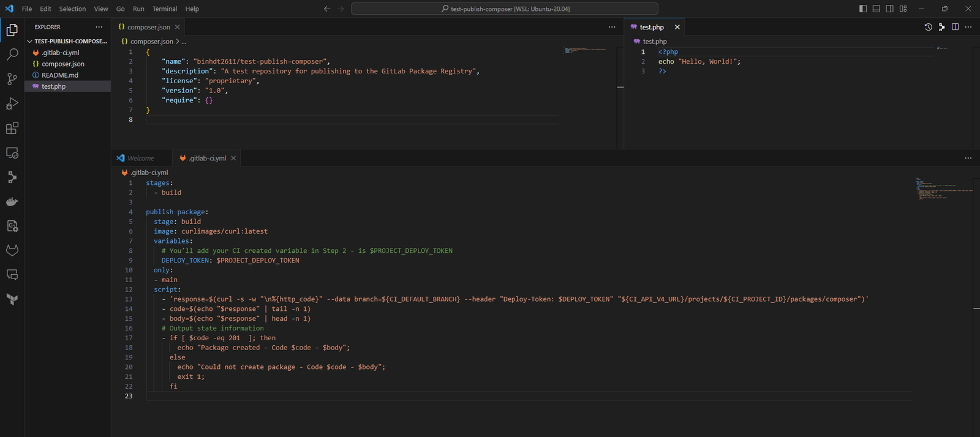Toggle the secondary side bar visibility
The height and width of the screenshot is (437, 980).
click(889, 9)
